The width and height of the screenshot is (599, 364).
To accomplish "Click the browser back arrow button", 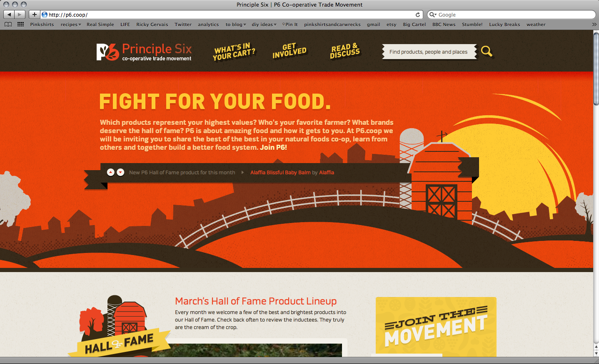I will pos(9,15).
